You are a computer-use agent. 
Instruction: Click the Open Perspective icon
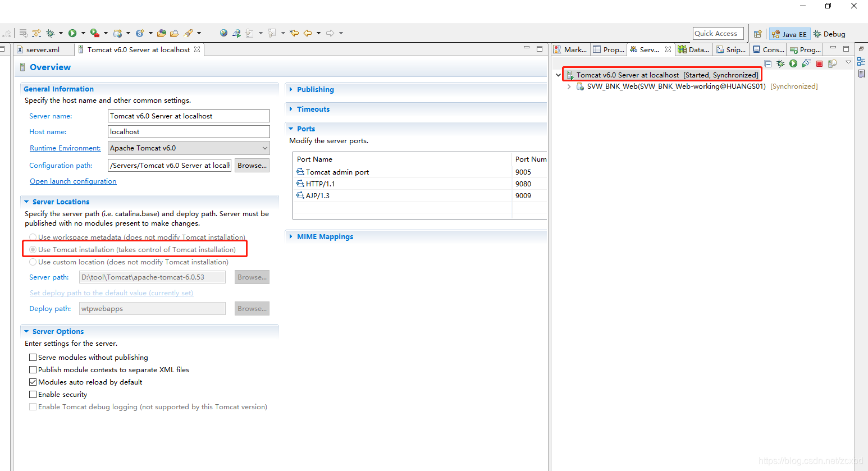(x=758, y=34)
